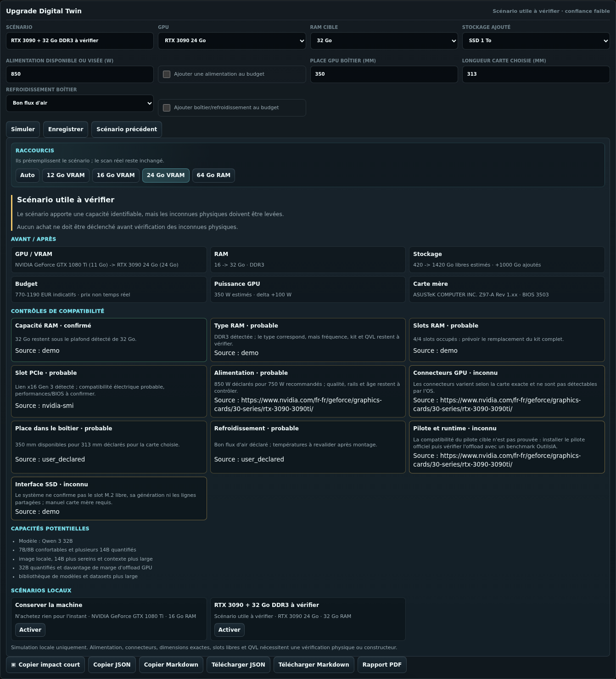Click the Capacité RAM · confirmé heading
The height and width of the screenshot is (679, 616).
pos(53,326)
